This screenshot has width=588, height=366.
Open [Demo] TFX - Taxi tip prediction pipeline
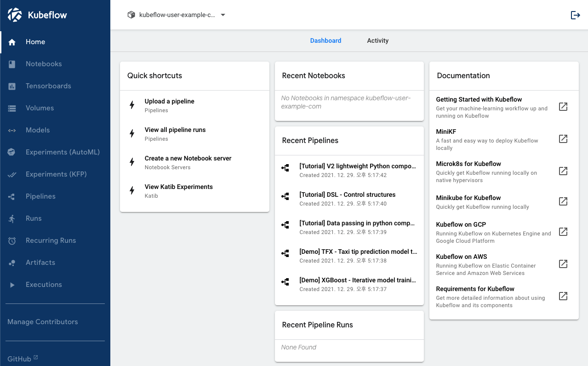pyautogui.click(x=349, y=256)
